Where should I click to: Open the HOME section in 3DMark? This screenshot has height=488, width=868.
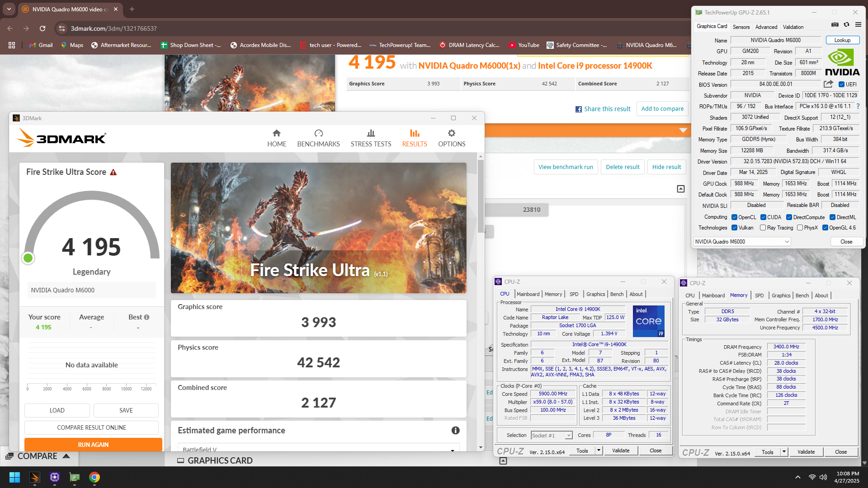point(277,138)
